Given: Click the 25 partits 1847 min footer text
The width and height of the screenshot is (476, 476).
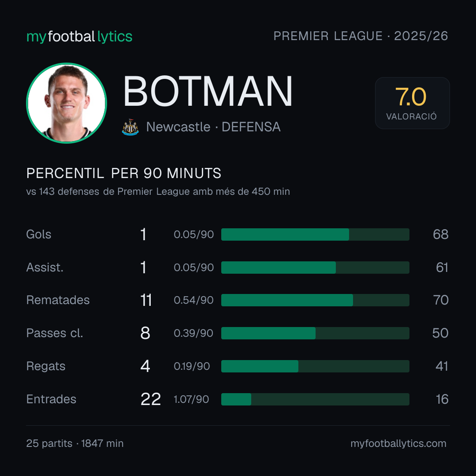Looking at the screenshot, I should point(75,443).
